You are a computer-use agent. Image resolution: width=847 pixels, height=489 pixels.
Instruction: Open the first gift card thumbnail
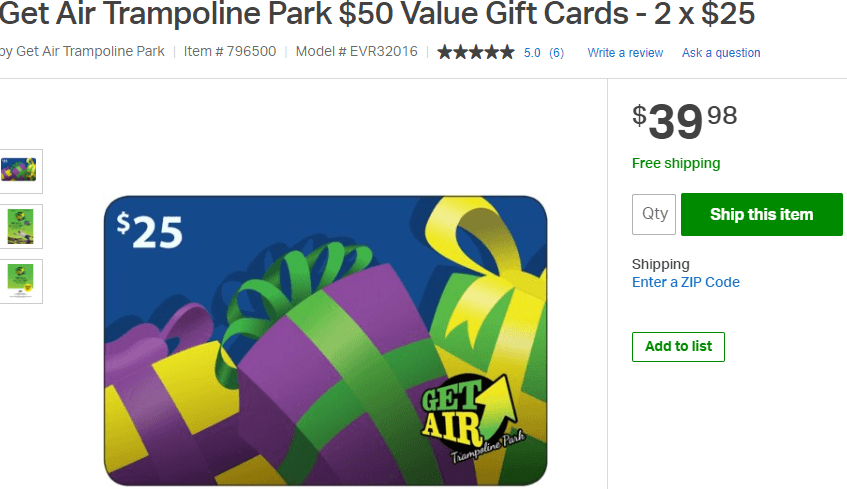[x=20, y=171]
